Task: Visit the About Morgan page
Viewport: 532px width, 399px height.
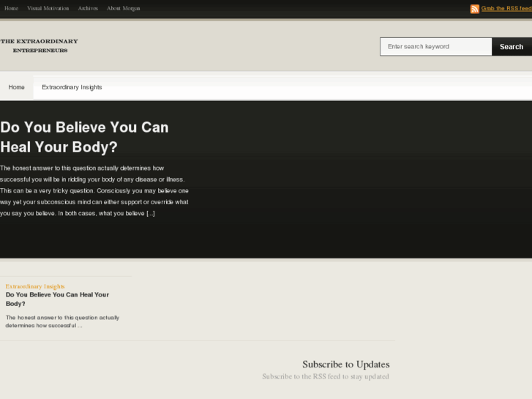Action: 123,9
